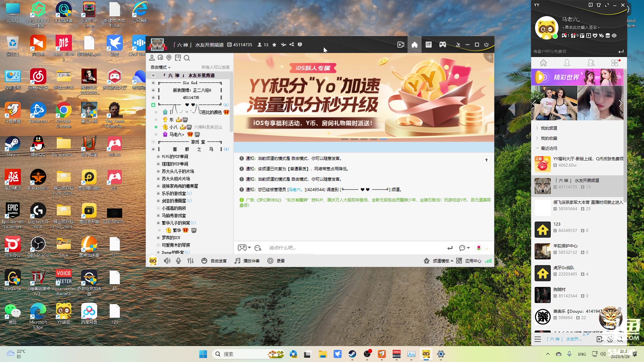Click the Windows Start button
The height and width of the screenshot is (362, 644).
[x=203, y=354]
